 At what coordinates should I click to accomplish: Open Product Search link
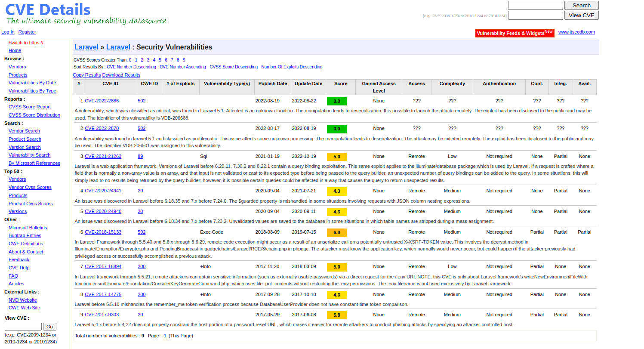[x=25, y=139]
